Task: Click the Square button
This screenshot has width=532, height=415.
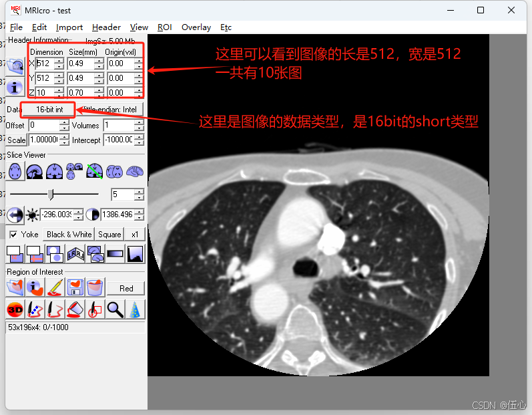Action: tap(109, 235)
